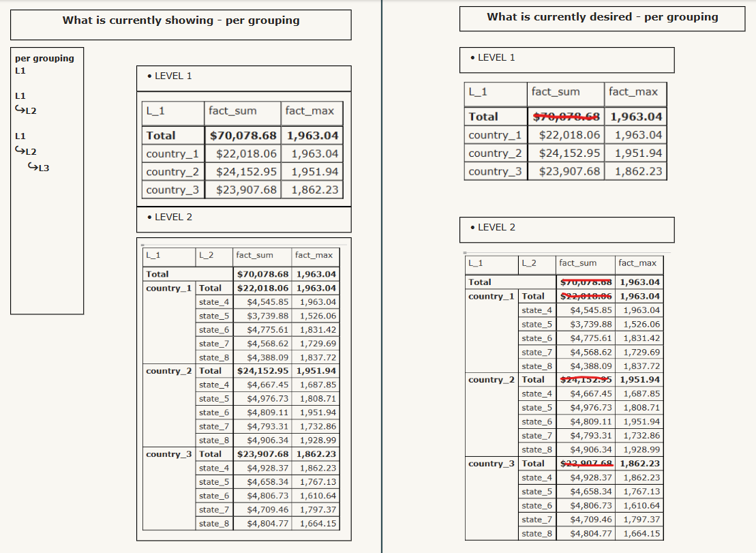Click $22,018.06 in right Level 1 table

pos(569,135)
